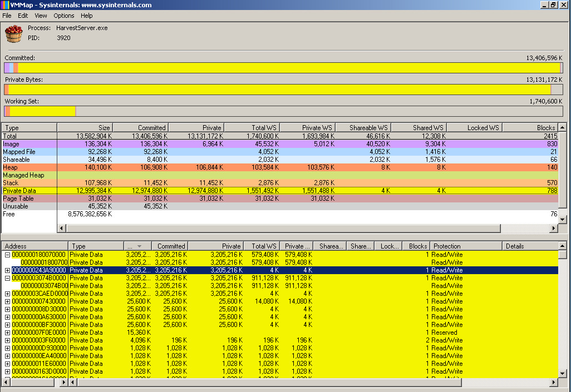The image size is (571, 392).
Task: Click summary table scroll-up arrow
Action: point(563,127)
